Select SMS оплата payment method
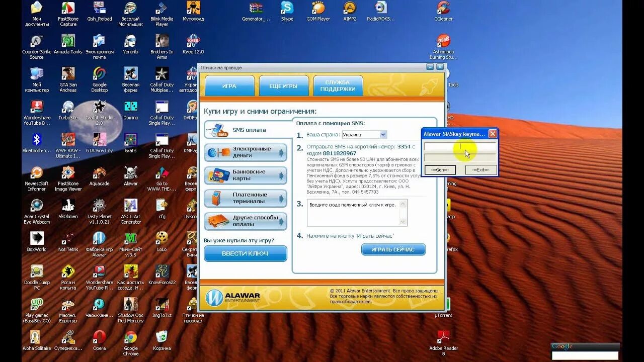644x362 pixels. (x=248, y=130)
